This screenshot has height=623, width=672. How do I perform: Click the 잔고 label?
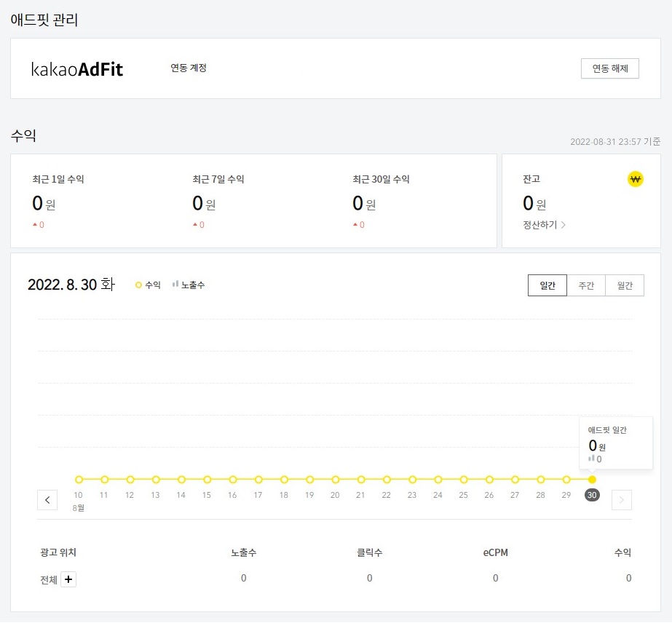click(531, 179)
